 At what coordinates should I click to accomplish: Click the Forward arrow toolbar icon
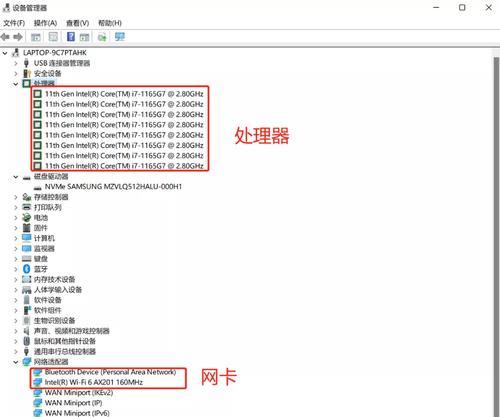(x=18, y=37)
